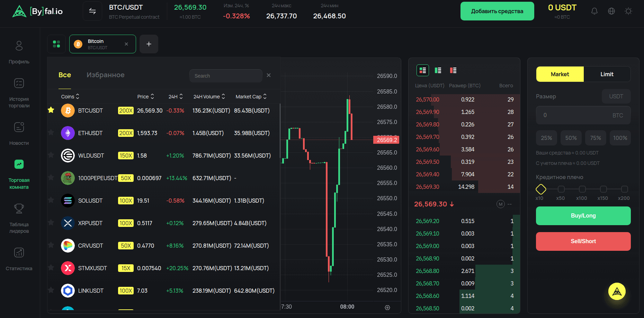Switch theme with the sun icon
The height and width of the screenshot is (318, 644).
pos(628,11)
